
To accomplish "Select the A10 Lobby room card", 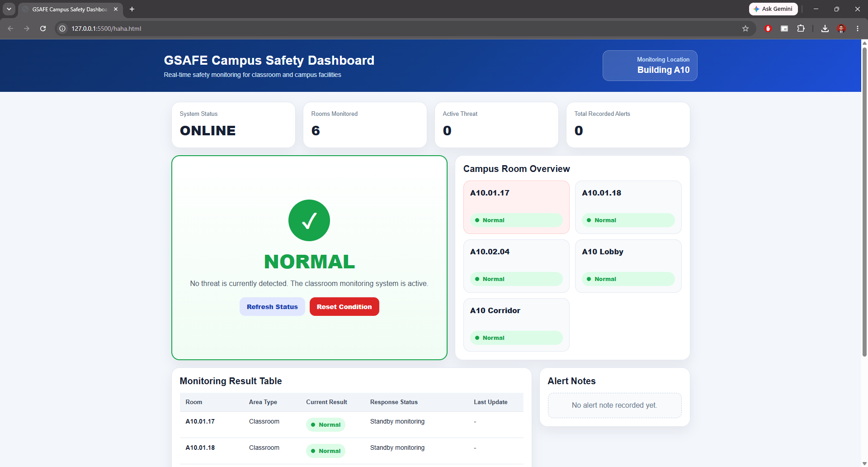I will (x=628, y=266).
